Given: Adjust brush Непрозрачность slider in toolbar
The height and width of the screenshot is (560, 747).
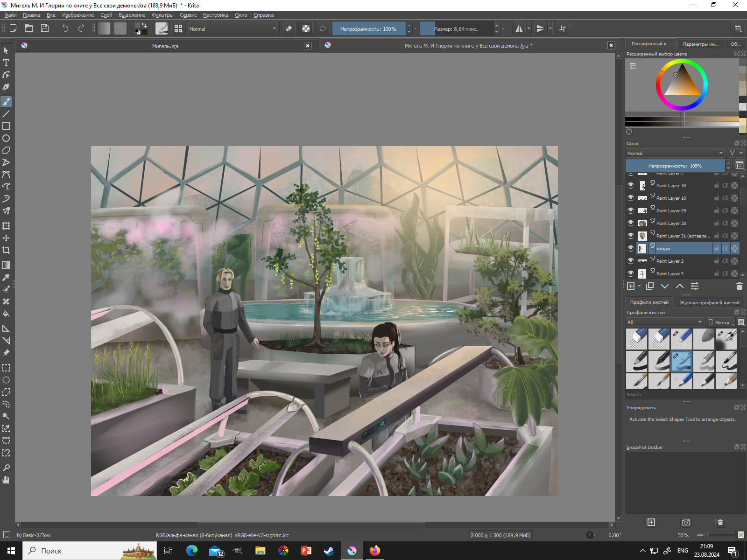Looking at the screenshot, I should (368, 28).
